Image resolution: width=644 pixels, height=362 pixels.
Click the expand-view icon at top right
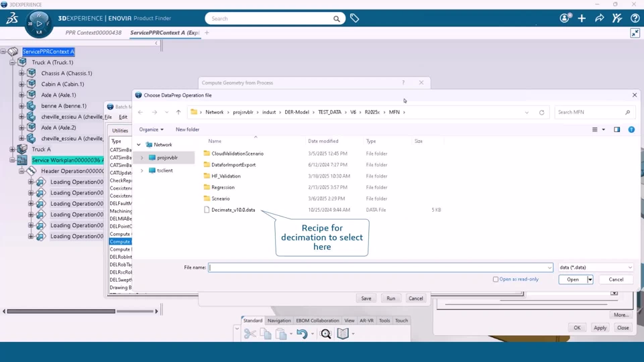[x=635, y=34]
